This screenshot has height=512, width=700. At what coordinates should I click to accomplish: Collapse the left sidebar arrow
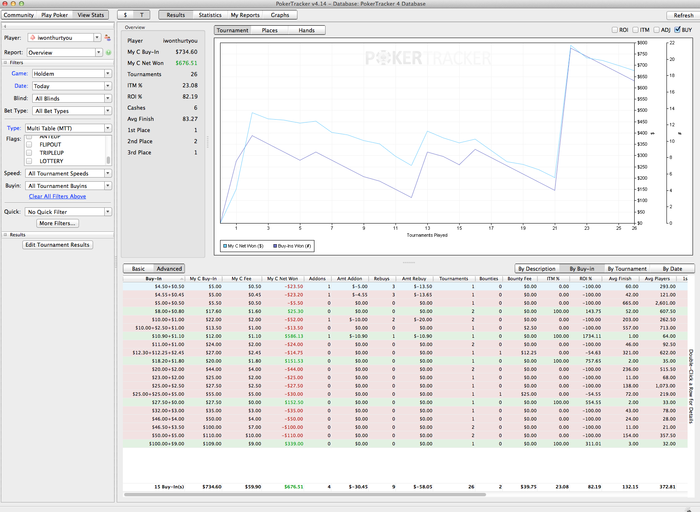click(x=5, y=26)
